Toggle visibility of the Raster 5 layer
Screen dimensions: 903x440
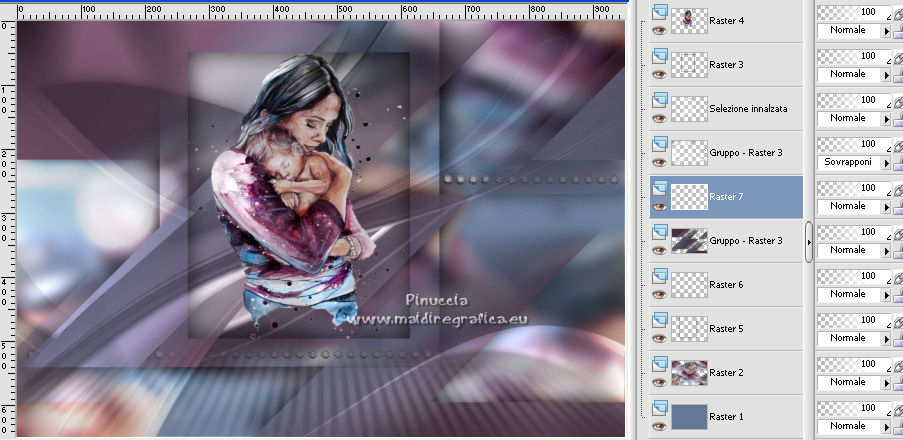click(659, 339)
